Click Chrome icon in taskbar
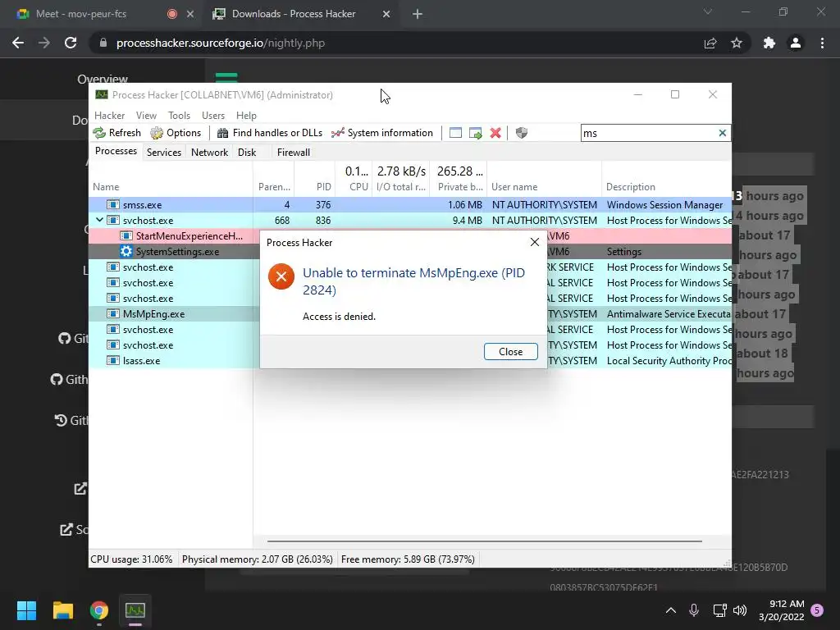This screenshot has height=630, width=840. point(98,610)
